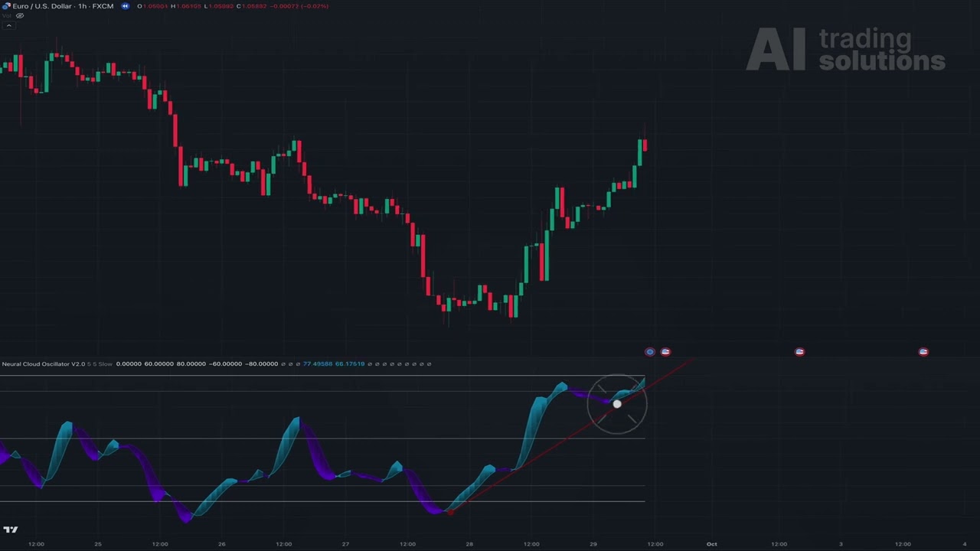The height and width of the screenshot is (551, 980).
Task: Click the -80.00000 level value in legend
Action: (x=262, y=364)
